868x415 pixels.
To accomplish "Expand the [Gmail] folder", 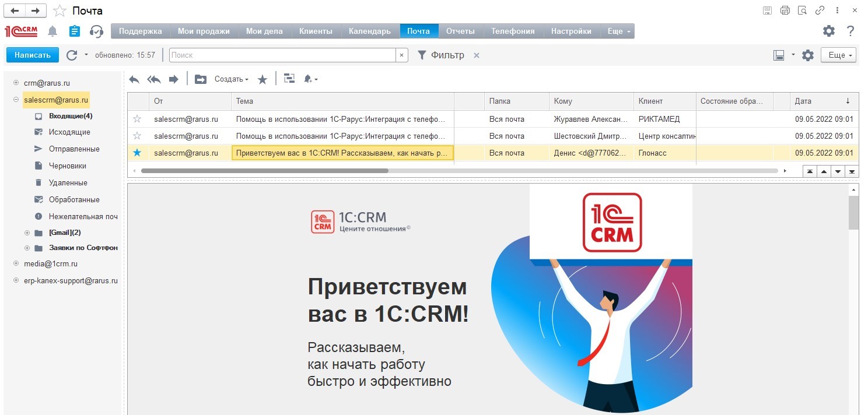I will [27, 233].
